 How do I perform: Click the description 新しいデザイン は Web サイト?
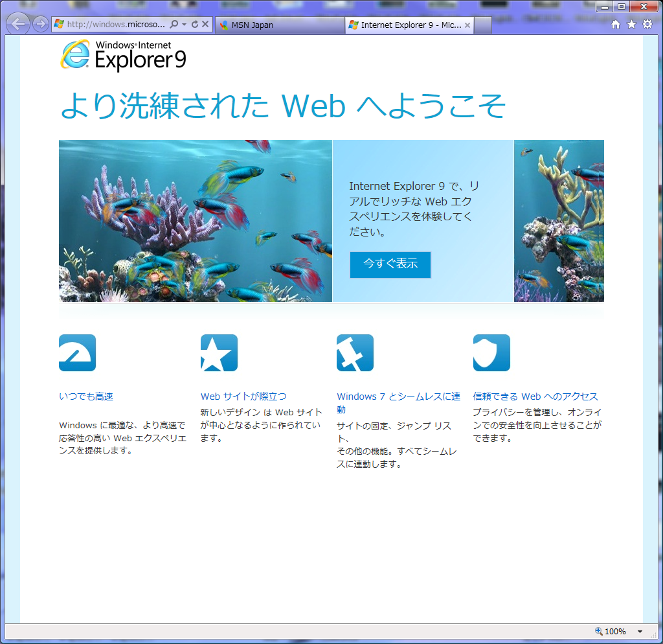262,425
